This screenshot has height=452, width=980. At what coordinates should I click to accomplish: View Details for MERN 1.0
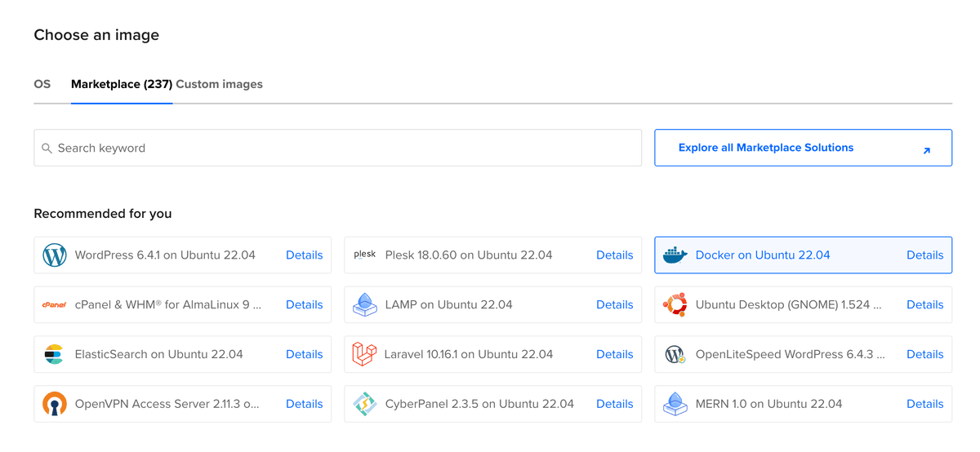pos(924,404)
